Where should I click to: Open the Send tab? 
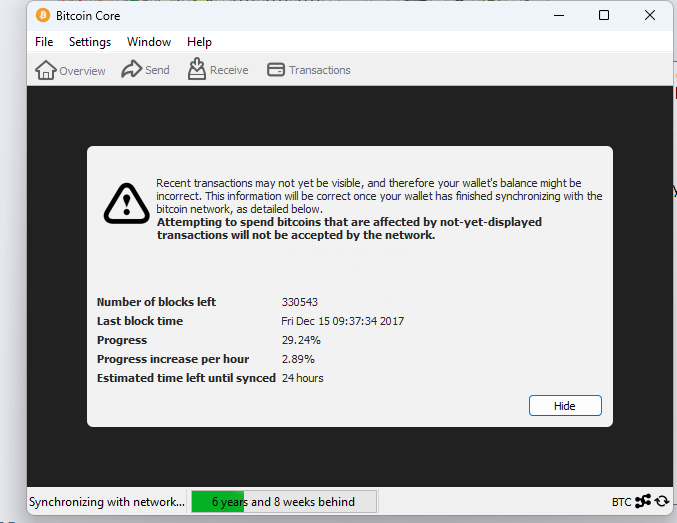click(145, 70)
